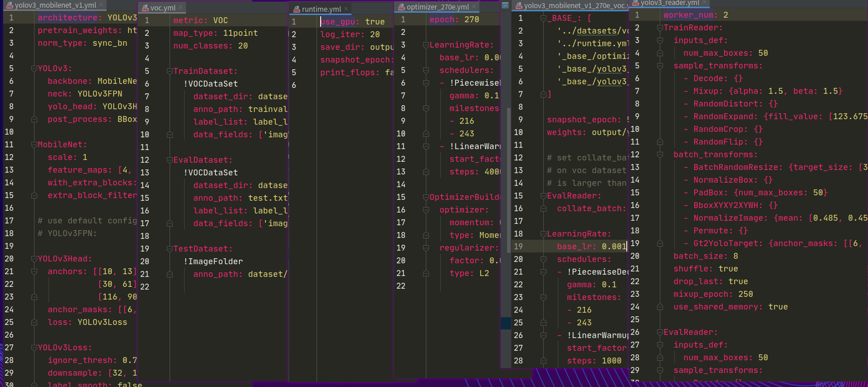The height and width of the screenshot is (387, 868).
Task: Click 'mixup_epoch: 250' line
Action: [713, 294]
